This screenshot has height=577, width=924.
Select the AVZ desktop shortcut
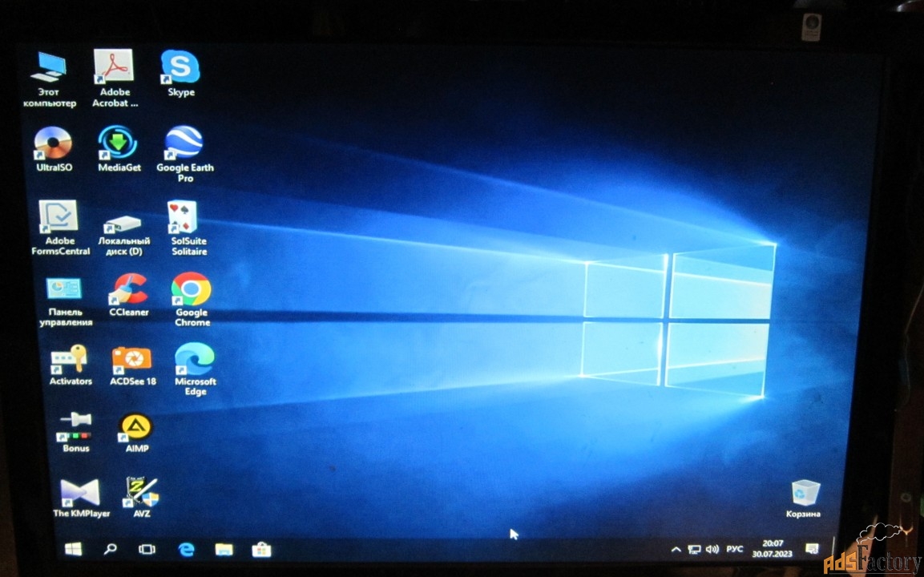141,497
